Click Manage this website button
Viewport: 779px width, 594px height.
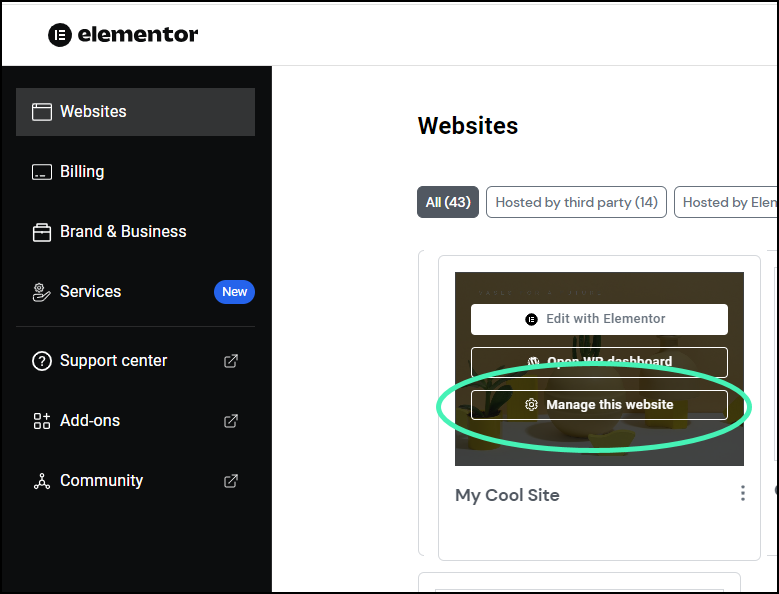(599, 405)
